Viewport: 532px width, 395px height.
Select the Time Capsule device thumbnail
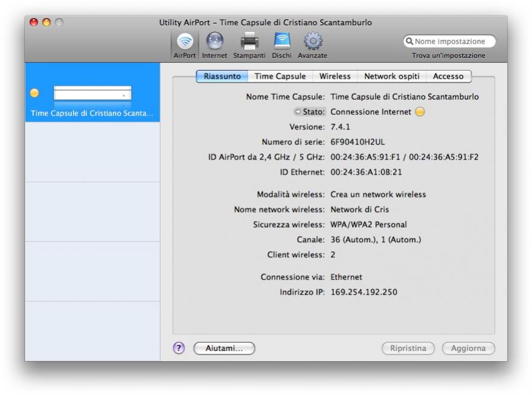pos(92,93)
